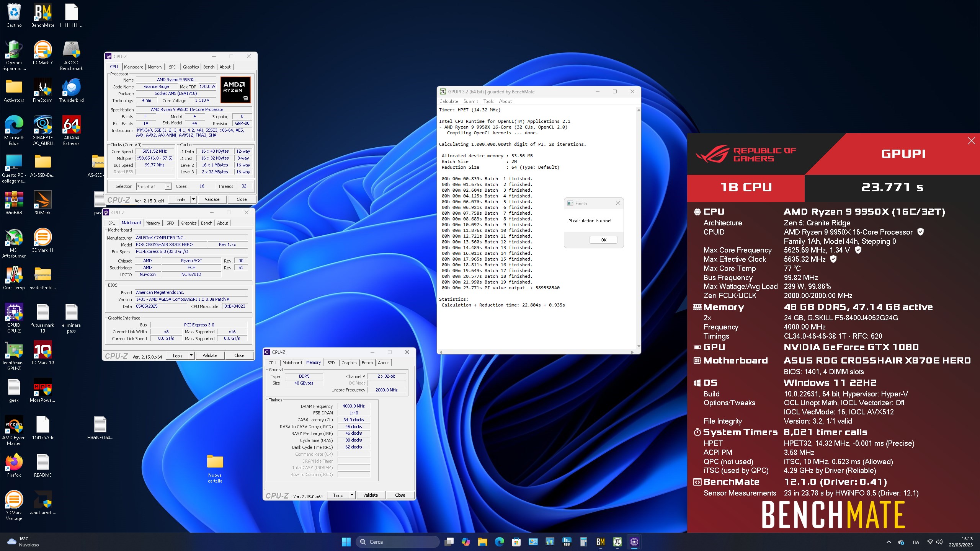Open Tools menu in GPUPI window
The image size is (980, 551).
488,101
